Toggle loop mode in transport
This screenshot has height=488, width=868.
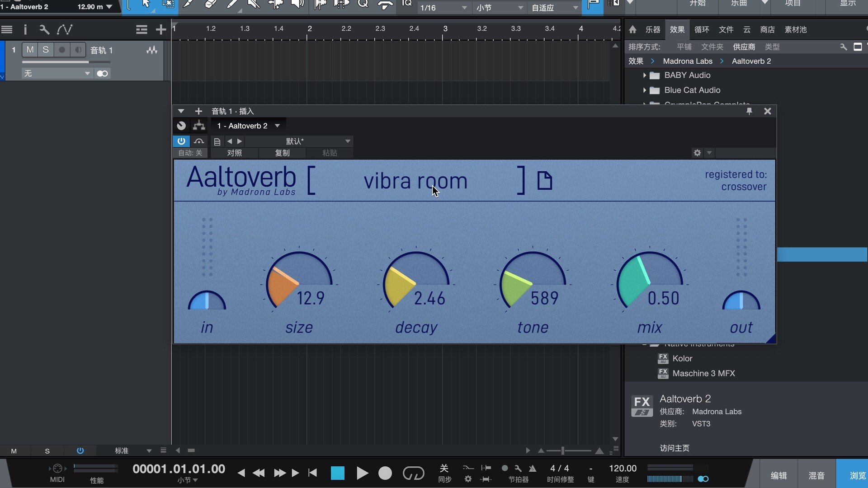point(413,473)
